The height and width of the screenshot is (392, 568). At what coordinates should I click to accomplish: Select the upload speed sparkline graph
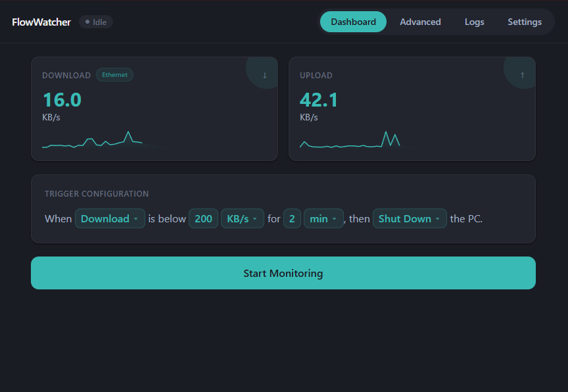point(350,138)
